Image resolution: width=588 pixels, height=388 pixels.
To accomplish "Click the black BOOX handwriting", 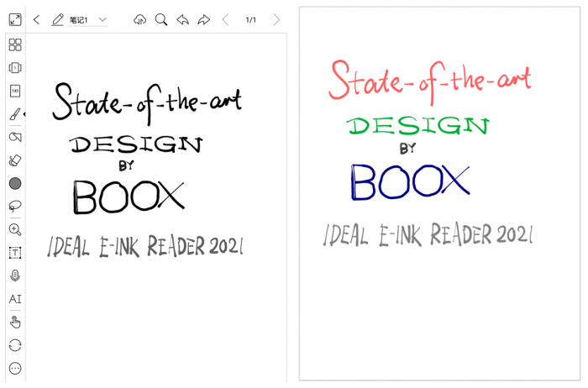I will tap(129, 197).
